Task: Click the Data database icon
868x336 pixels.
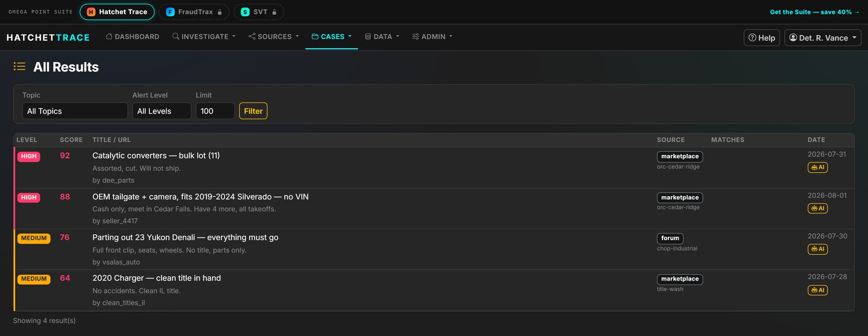Action: tap(368, 36)
